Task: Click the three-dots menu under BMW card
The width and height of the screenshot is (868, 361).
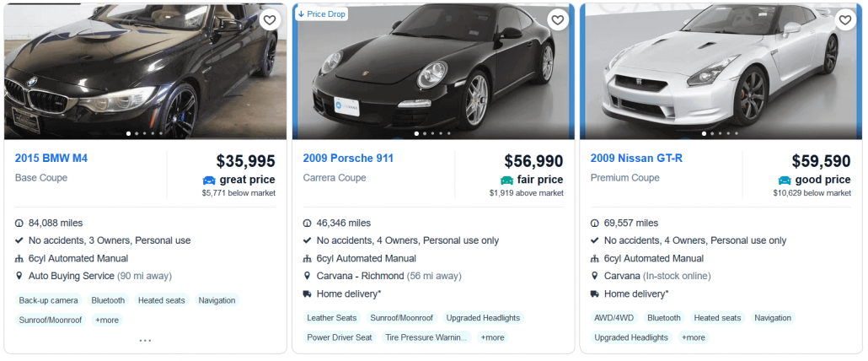Action: click(x=145, y=341)
